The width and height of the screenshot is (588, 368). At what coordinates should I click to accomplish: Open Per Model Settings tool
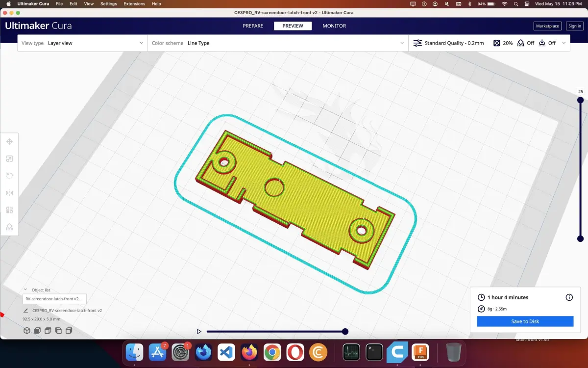point(9,210)
